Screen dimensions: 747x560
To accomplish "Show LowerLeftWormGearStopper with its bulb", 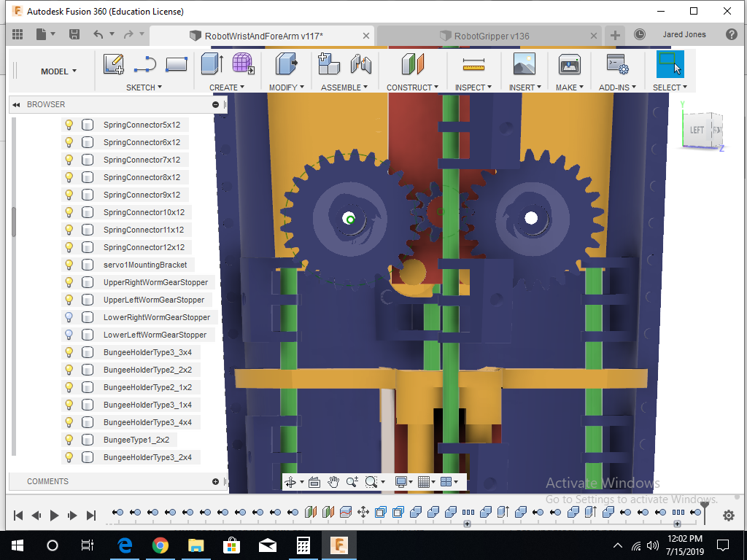I will (x=69, y=335).
